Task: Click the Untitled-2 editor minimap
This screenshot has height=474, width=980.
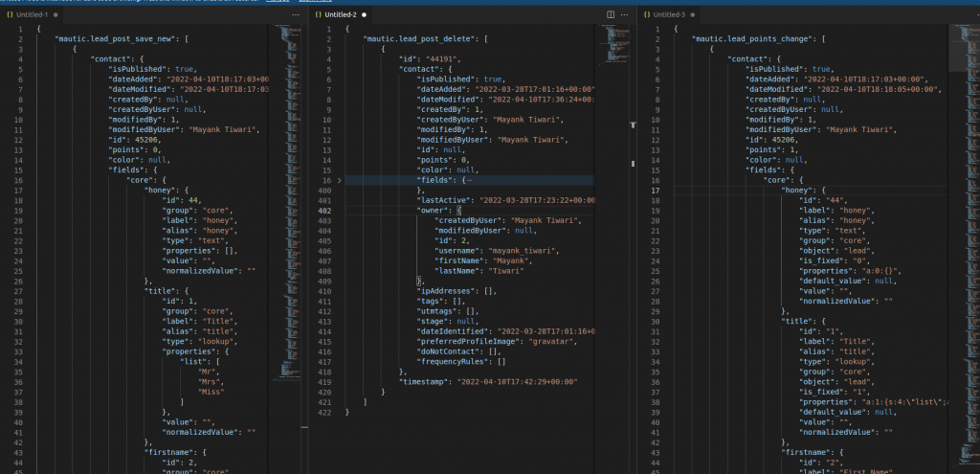Action: click(x=615, y=44)
